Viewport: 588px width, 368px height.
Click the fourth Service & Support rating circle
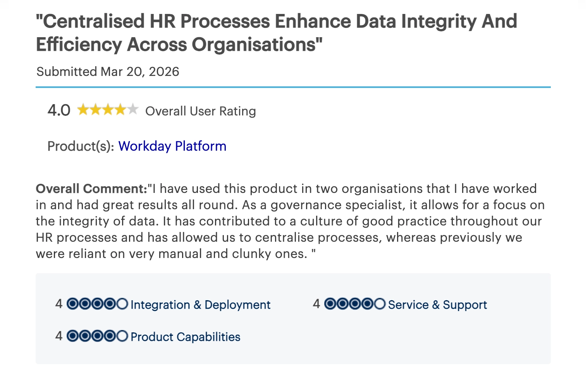tap(367, 304)
